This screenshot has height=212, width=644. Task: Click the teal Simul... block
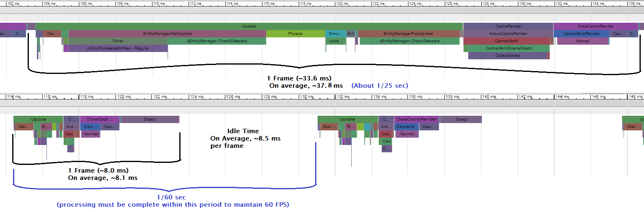pyautogui.click(x=335, y=34)
